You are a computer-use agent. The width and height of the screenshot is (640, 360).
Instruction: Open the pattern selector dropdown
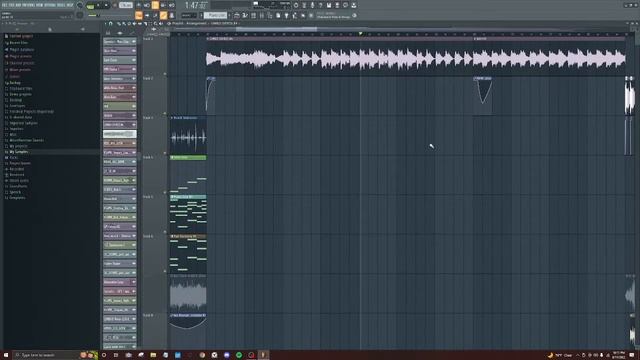[x=215, y=16]
